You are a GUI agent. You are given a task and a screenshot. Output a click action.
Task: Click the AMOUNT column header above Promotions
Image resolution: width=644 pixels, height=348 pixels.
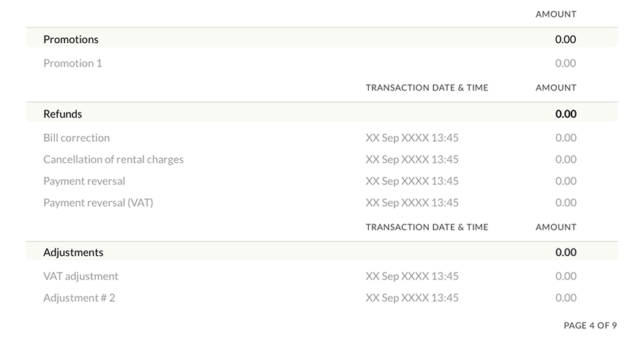tap(555, 14)
